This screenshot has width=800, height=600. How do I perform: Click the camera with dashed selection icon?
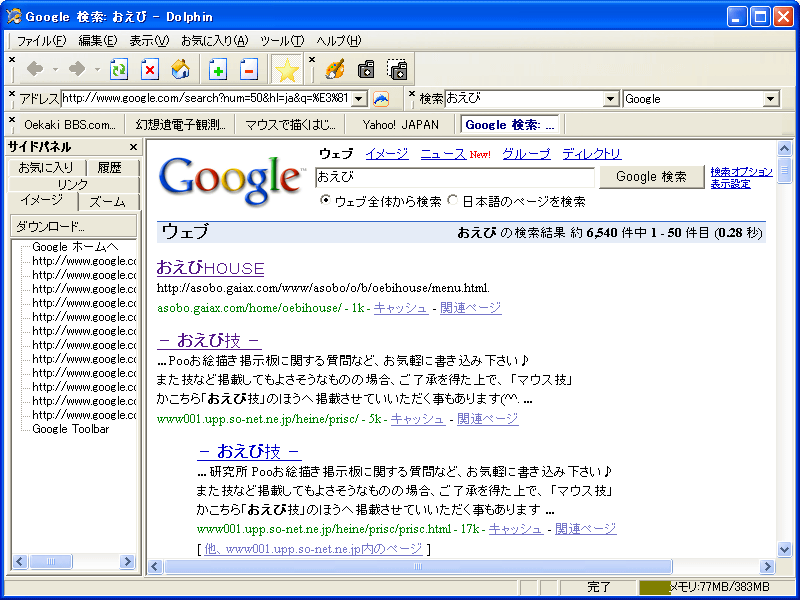tap(397, 69)
